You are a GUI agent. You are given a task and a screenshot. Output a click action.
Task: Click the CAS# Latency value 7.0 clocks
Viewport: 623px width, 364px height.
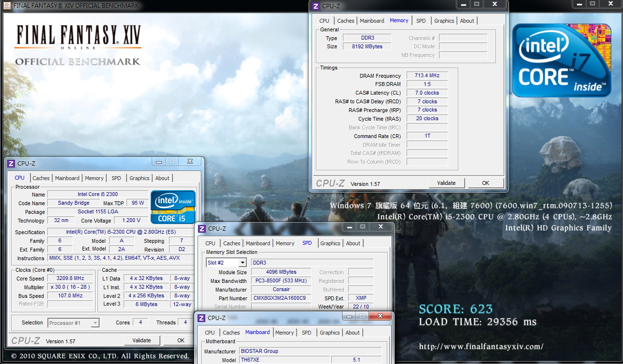[427, 93]
